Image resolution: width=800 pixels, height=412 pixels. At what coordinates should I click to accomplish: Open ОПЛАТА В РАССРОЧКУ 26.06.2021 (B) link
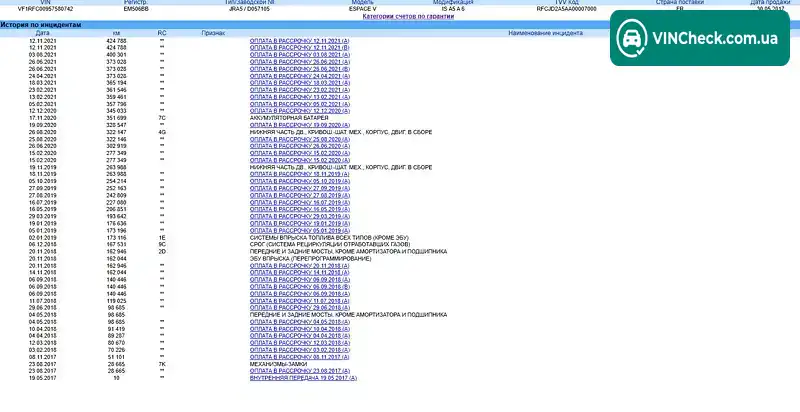click(299, 69)
